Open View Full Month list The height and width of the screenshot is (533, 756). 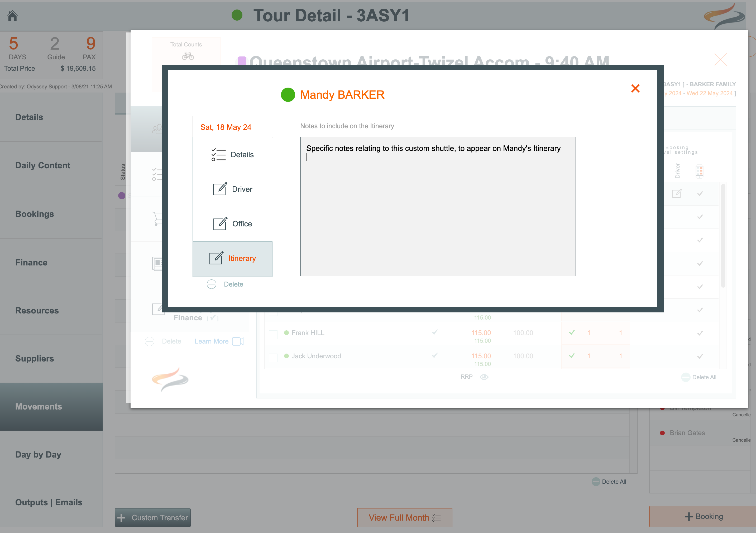pos(404,517)
